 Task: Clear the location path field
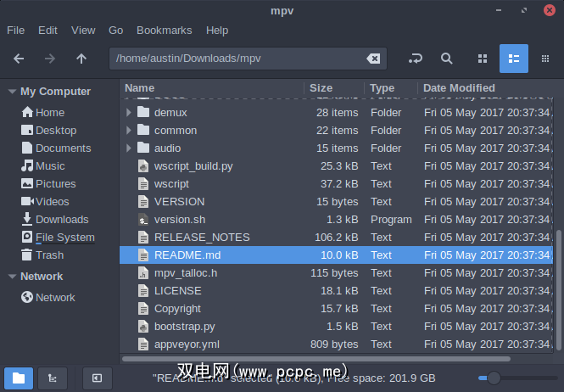click(373, 59)
